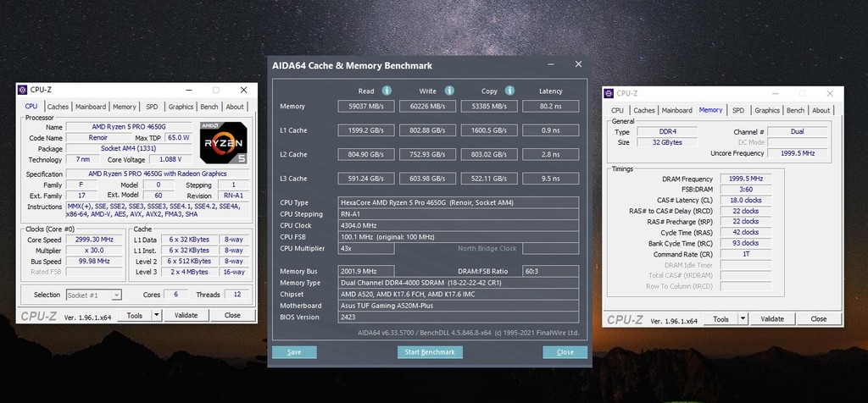Open the Socket #1 selection dropdown
The image size is (868, 403).
click(x=93, y=295)
